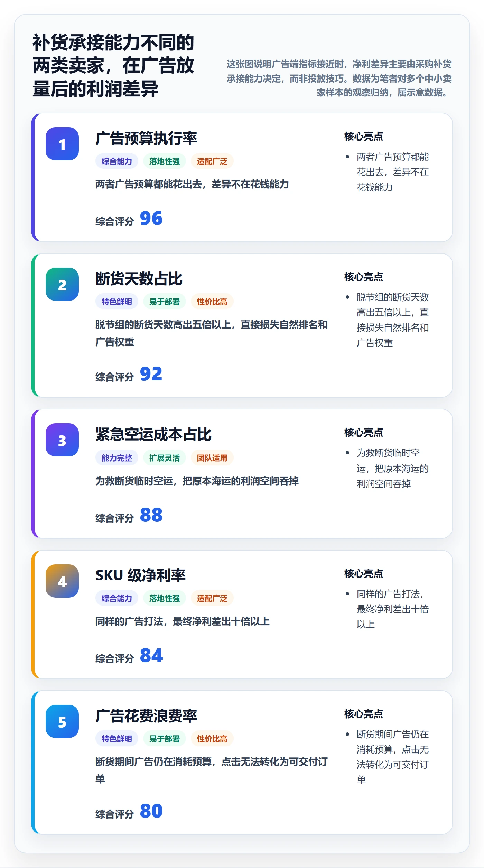Click highlight bullet starting 同样的广告打法

point(393,609)
